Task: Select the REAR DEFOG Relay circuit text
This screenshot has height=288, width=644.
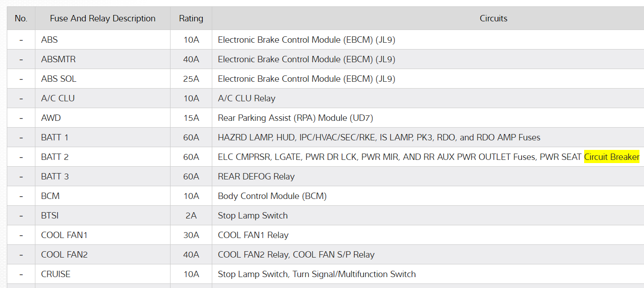Action: pos(256,177)
